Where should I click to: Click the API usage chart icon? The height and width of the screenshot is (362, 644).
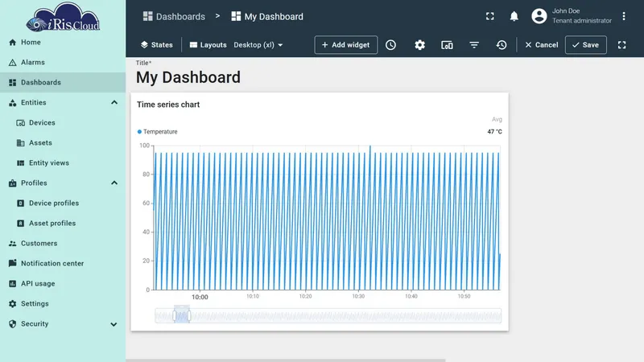click(x=13, y=284)
